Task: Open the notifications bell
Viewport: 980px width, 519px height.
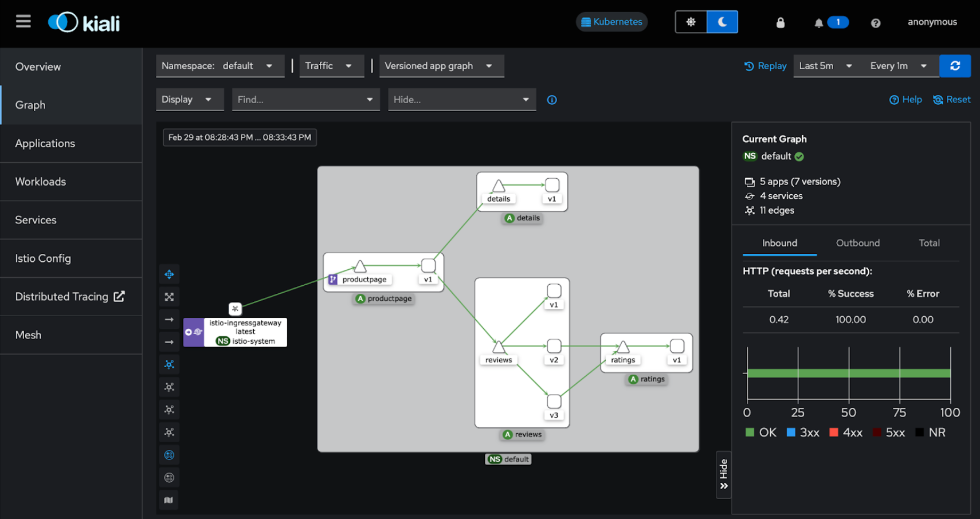Action: 819,23
